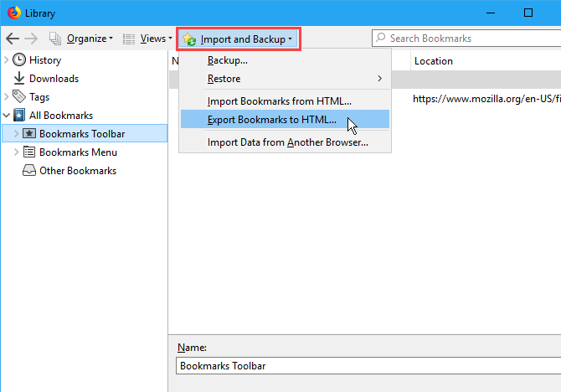Collapse the All Bookmarks node
The height and width of the screenshot is (392, 561).
click(x=6, y=116)
